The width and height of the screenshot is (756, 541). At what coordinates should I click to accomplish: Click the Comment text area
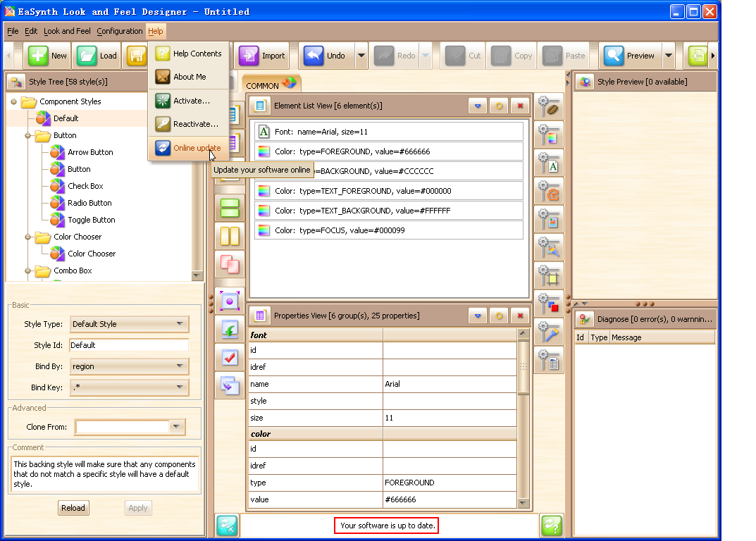(104, 475)
